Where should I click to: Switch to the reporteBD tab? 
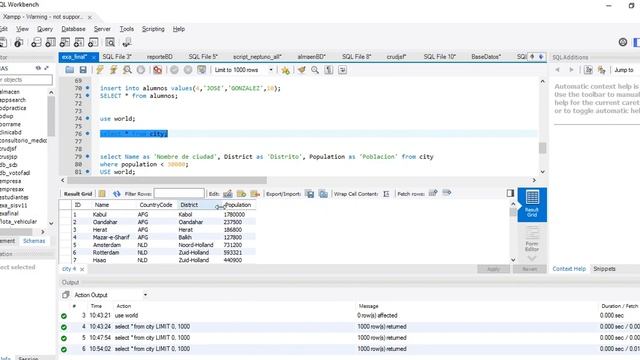[160, 57]
